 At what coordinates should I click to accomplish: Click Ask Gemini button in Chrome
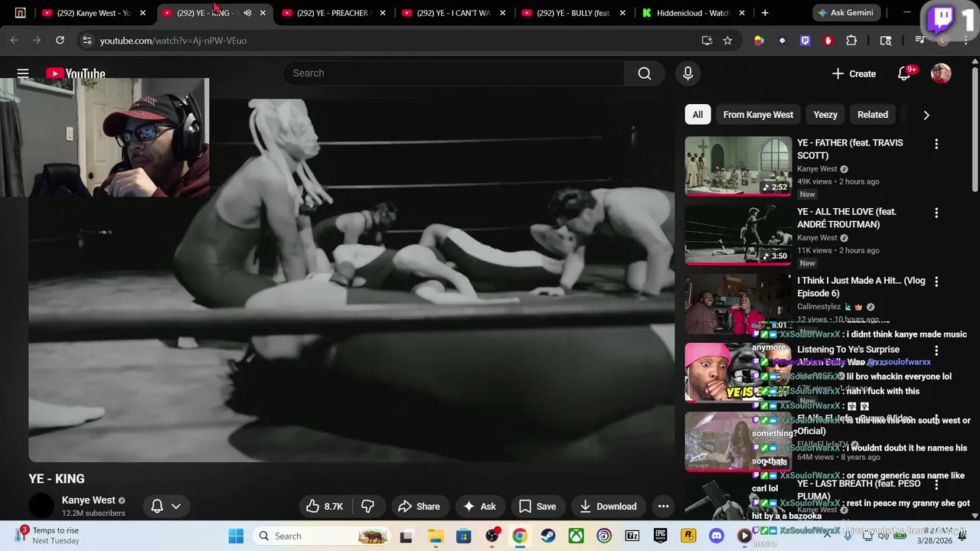(846, 13)
